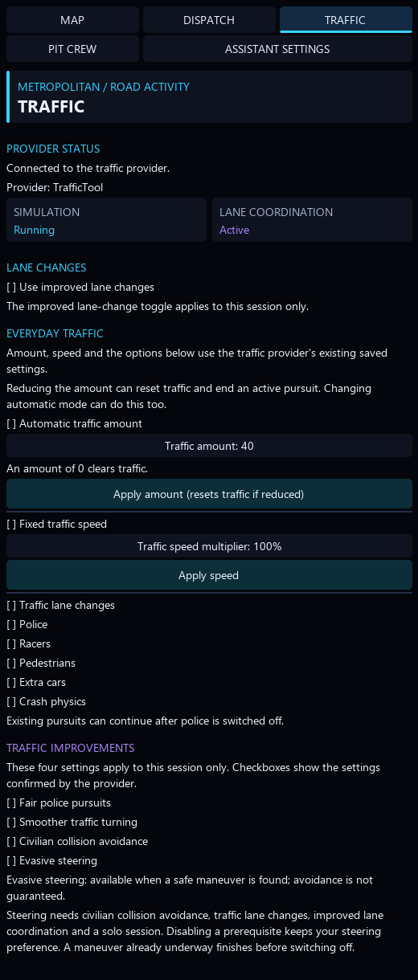
Task: Enable the Racers checkbox
Action: [x=28, y=643]
